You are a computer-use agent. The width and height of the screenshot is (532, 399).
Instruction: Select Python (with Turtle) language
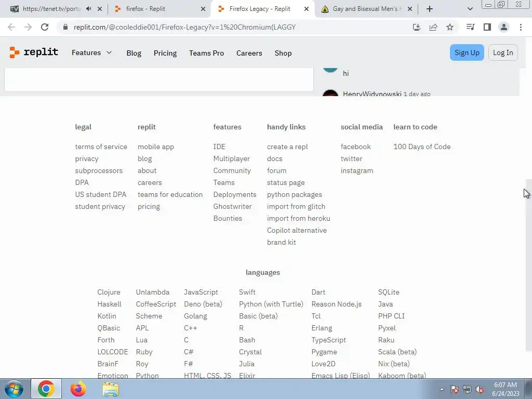271,304
